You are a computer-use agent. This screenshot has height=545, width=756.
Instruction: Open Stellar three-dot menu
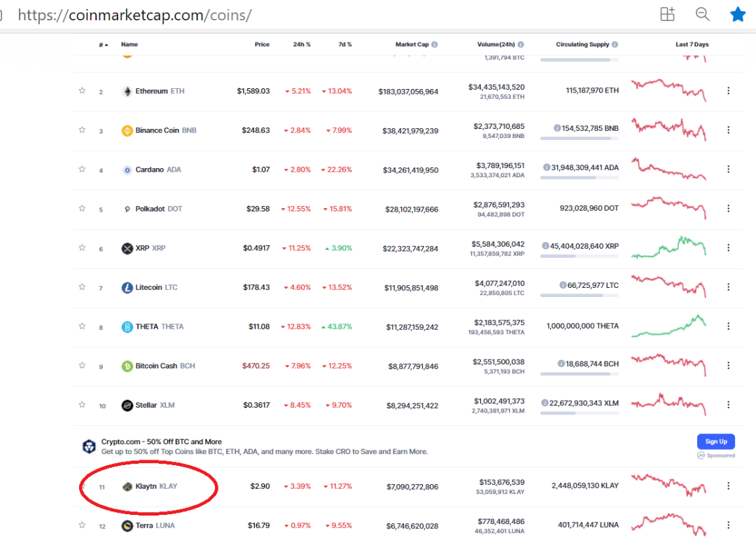pyautogui.click(x=728, y=405)
